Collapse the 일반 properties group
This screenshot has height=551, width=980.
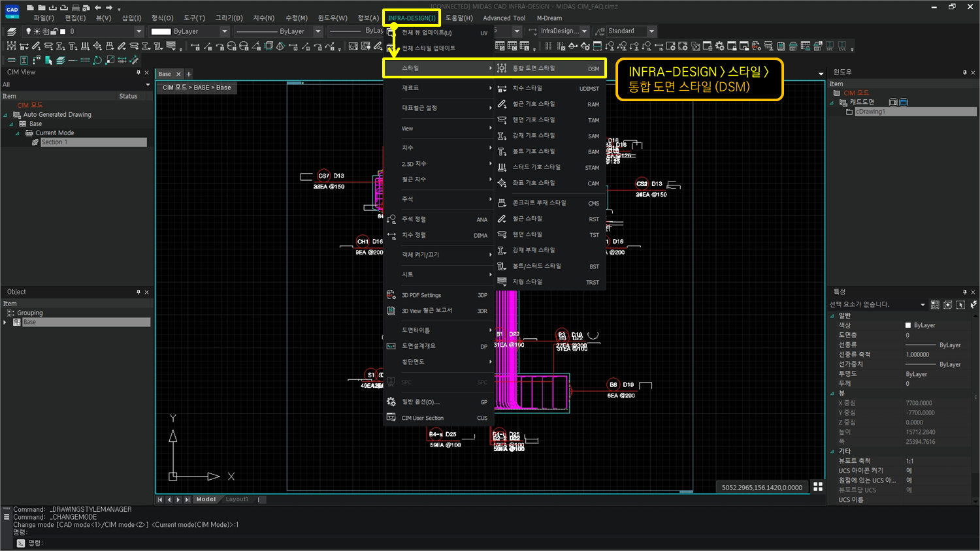tap(832, 316)
